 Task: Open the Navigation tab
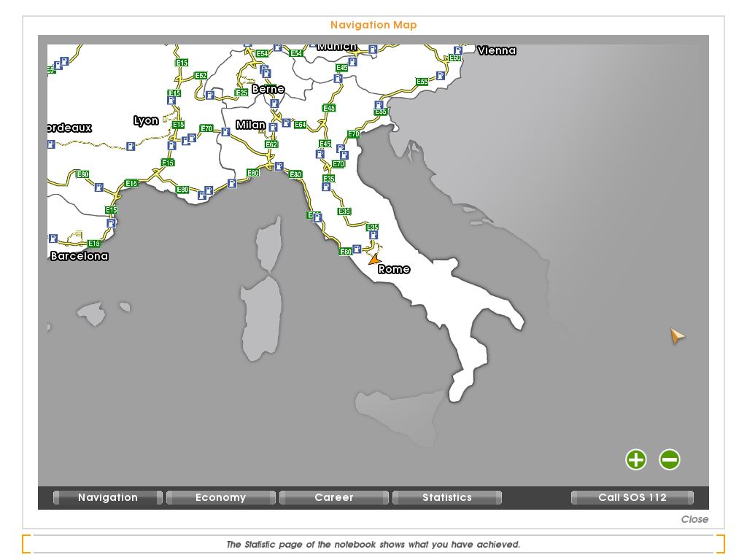point(108,497)
